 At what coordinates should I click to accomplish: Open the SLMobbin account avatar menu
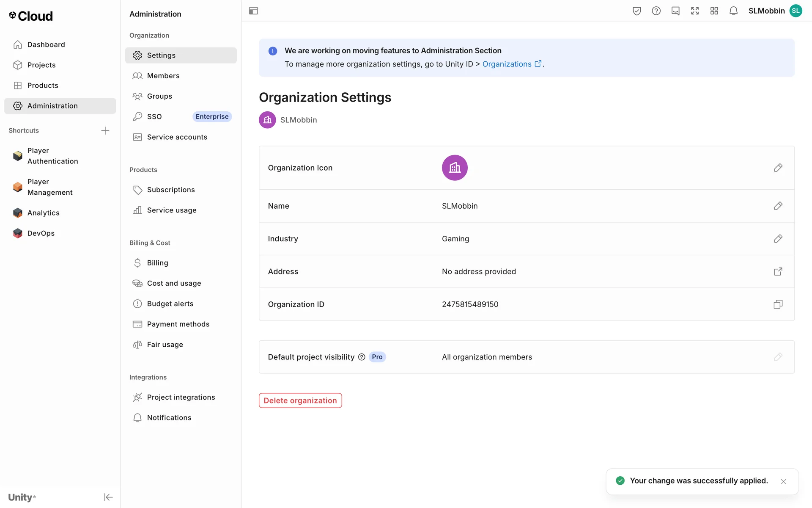[796, 11]
